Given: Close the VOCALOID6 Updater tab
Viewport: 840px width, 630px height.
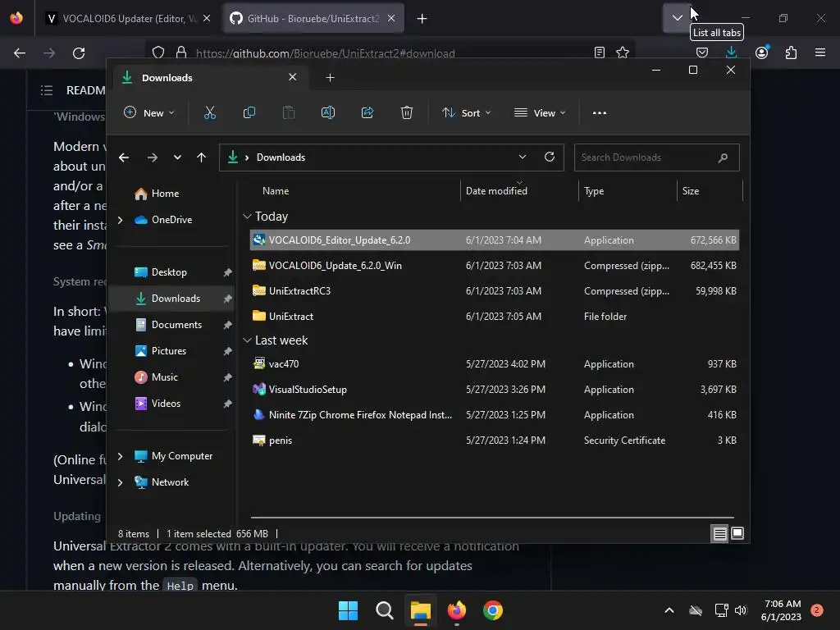Looking at the screenshot, I should click(207, 18).
